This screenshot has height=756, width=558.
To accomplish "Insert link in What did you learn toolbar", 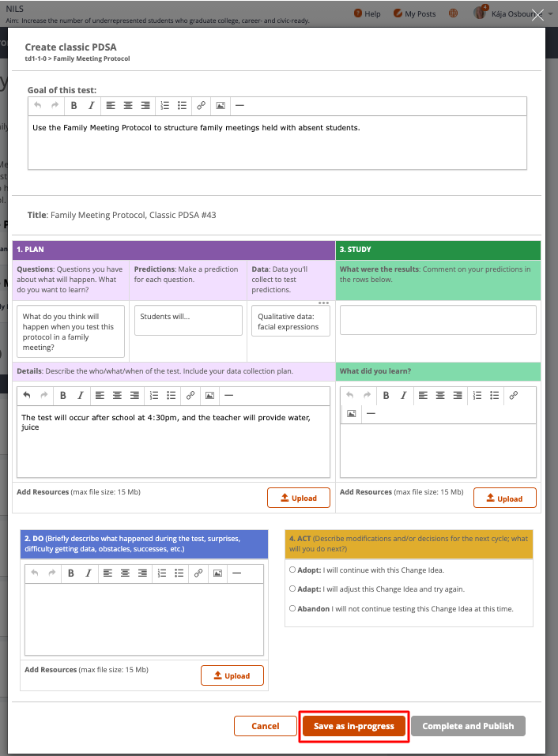I will point(514,395).
